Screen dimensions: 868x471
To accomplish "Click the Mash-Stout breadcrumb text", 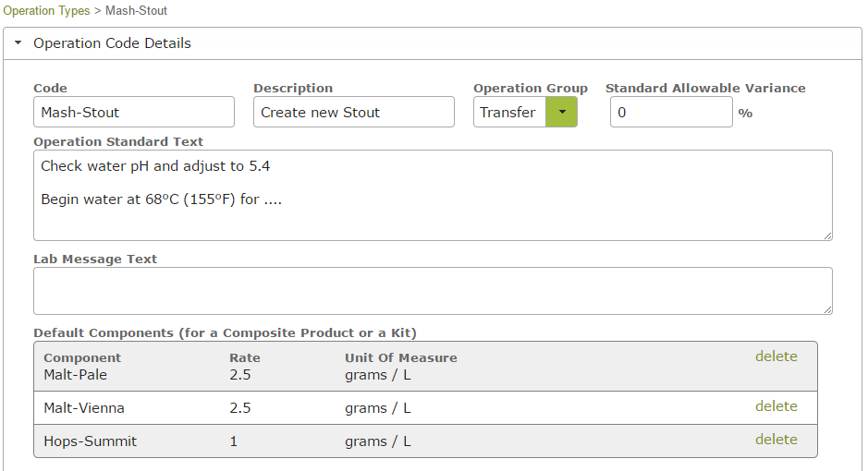I will point(136,10).
